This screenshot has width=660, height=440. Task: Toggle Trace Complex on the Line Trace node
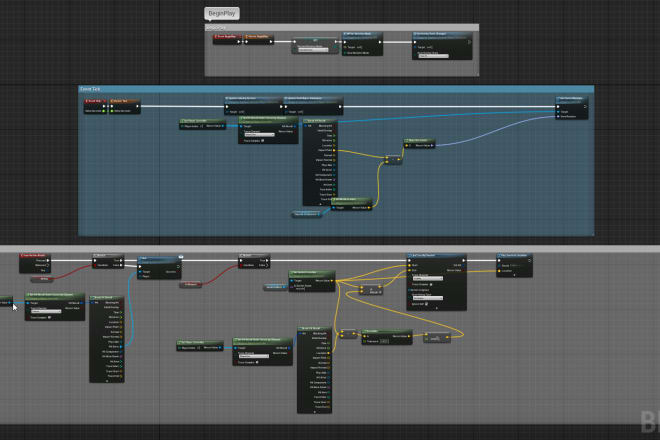click(431, 284)
